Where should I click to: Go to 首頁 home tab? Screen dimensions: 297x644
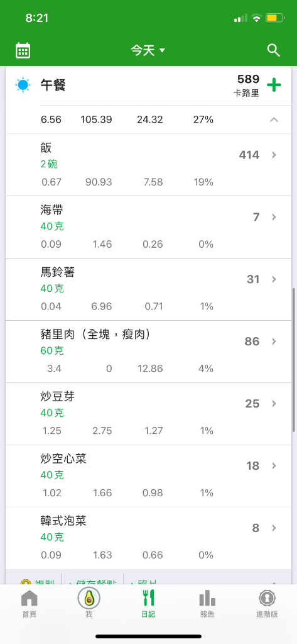click(29, 604)
